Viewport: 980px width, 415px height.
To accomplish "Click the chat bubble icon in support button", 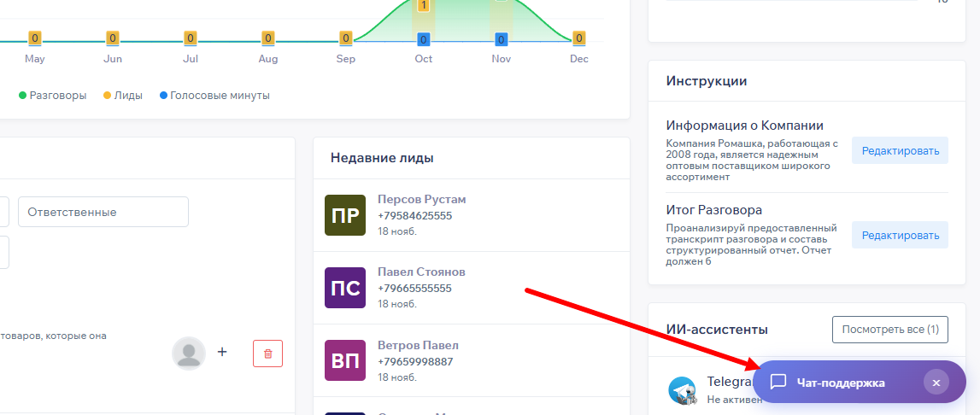I will point(778,383).
